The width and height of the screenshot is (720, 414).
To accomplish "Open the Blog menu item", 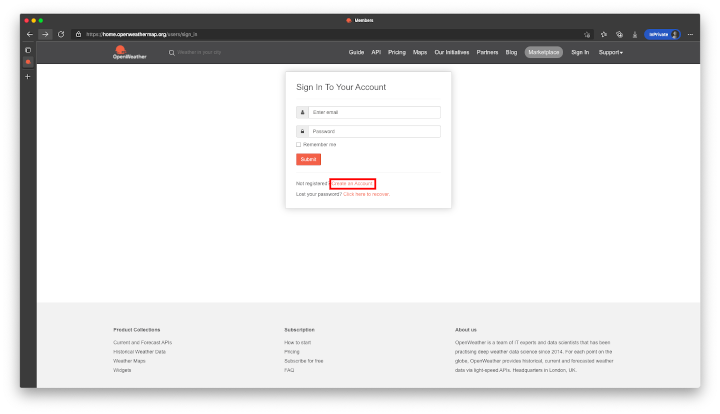I will tap(511, 52).
